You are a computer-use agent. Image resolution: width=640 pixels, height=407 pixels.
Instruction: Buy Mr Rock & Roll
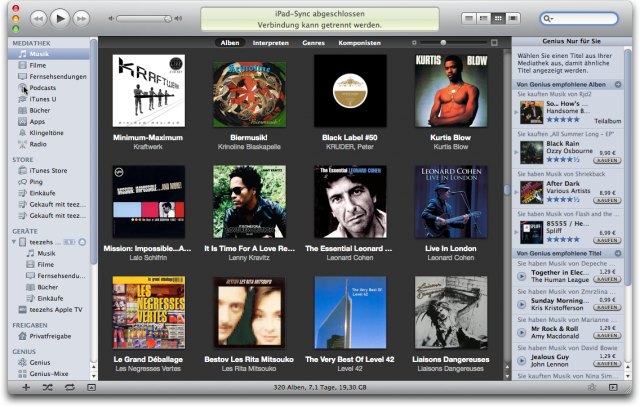pyautogui.click(x=607, y=336)
